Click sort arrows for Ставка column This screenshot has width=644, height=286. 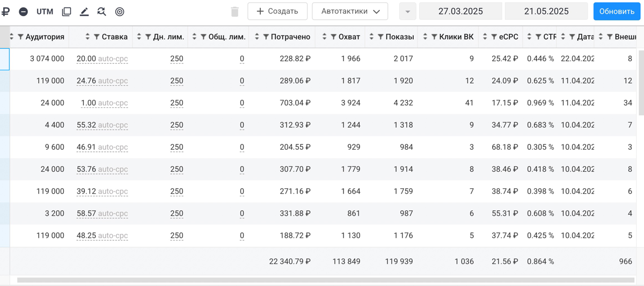tap(87, 37)
